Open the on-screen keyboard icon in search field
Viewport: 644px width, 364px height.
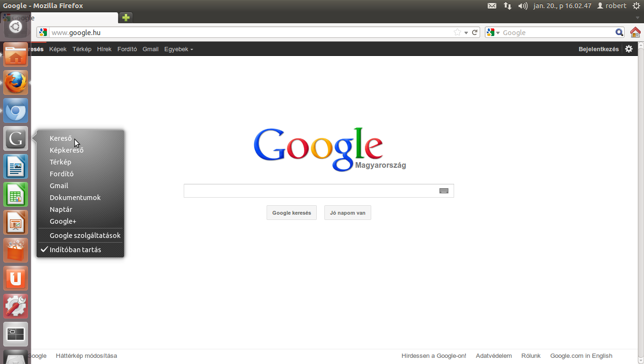(444, 191)
